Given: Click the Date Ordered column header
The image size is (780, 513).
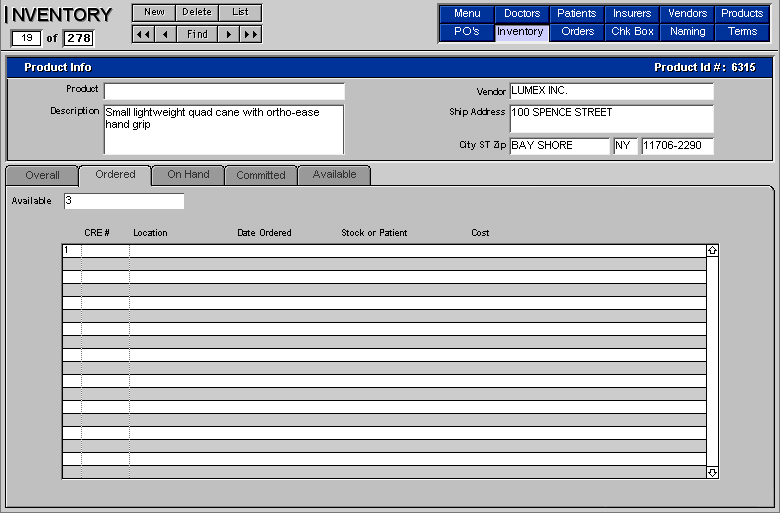Looking at the screenshot, I should point(264,233).
